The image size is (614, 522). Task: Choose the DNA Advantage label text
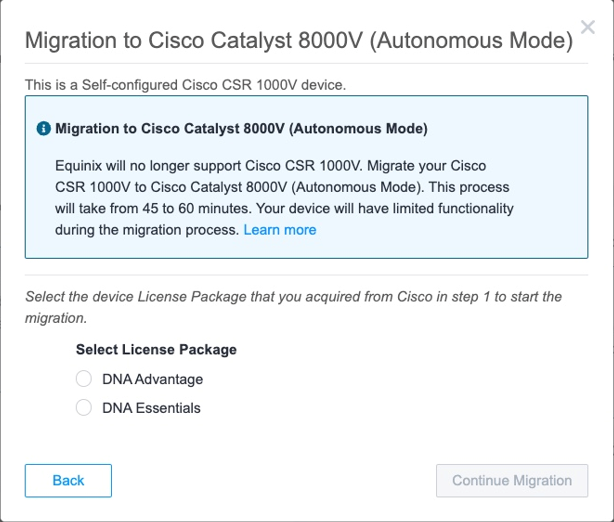point(153,379)
